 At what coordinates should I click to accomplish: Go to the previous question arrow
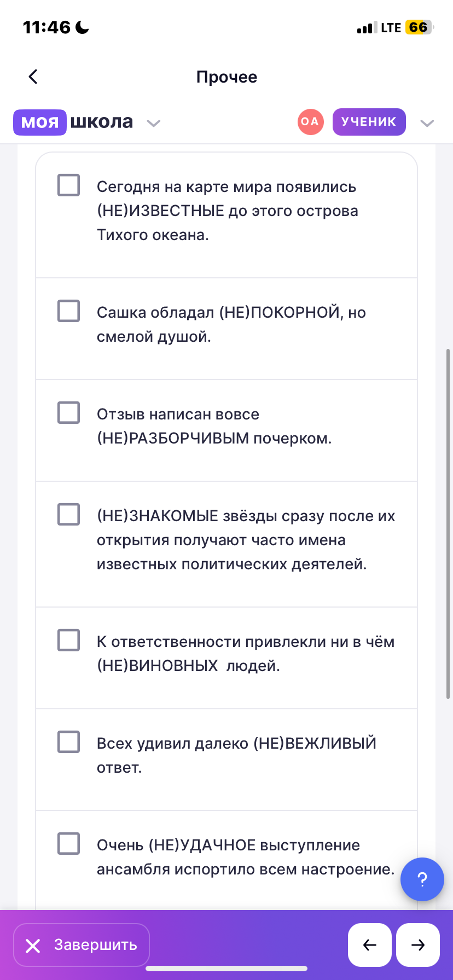click(x=370, y=944)
